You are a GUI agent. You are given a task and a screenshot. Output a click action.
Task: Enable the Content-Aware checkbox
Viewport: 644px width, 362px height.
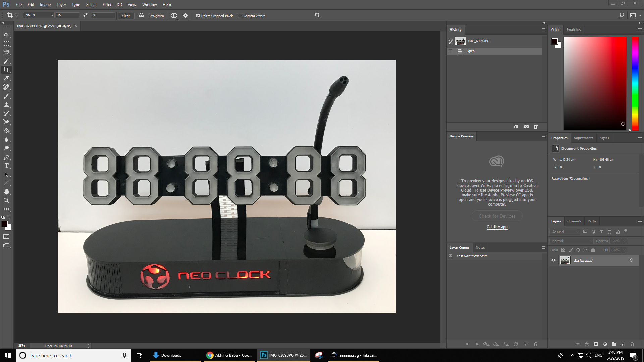pos(240,16)
